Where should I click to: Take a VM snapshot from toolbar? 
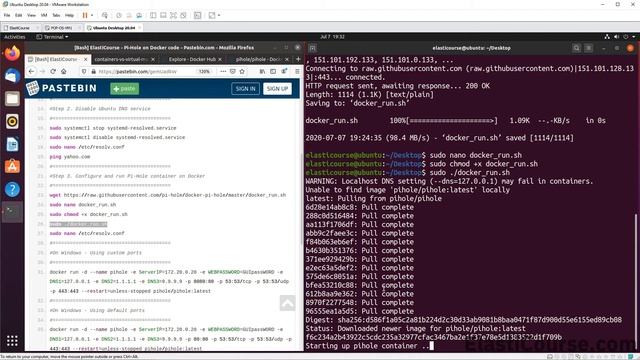119,15
